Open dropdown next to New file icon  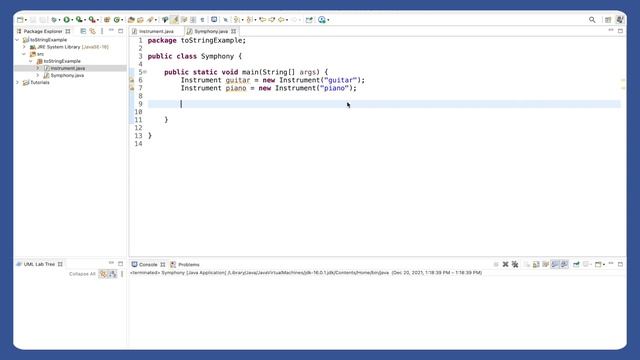point(26,20)
